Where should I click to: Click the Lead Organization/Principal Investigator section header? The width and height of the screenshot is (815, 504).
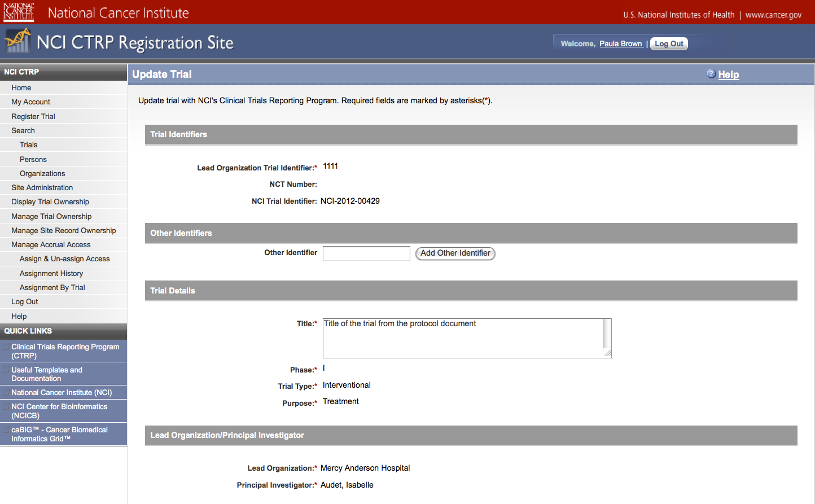471,435
